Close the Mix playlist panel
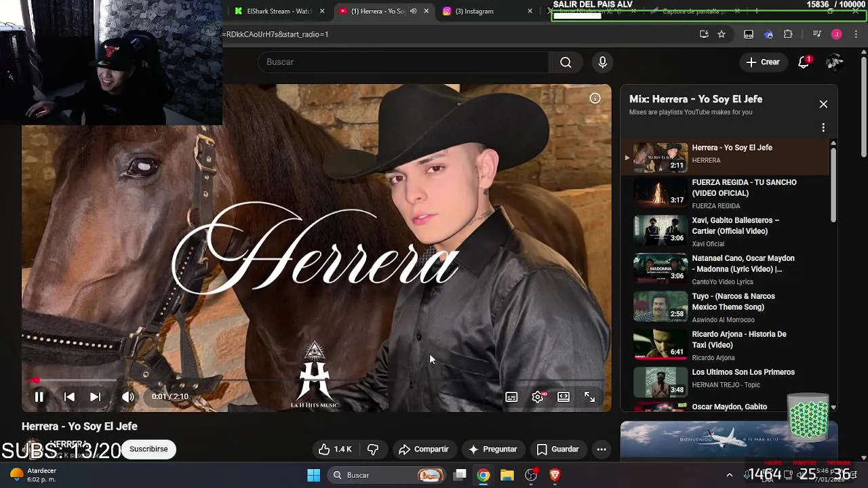Image resolution: width=868 pixels, height=488 pixels. pos(823,104)
